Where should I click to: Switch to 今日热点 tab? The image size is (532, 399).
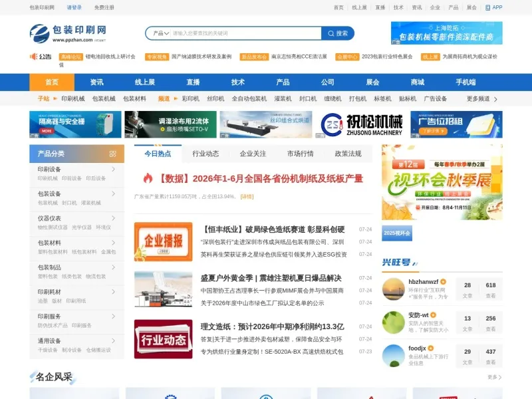[158, 154]
